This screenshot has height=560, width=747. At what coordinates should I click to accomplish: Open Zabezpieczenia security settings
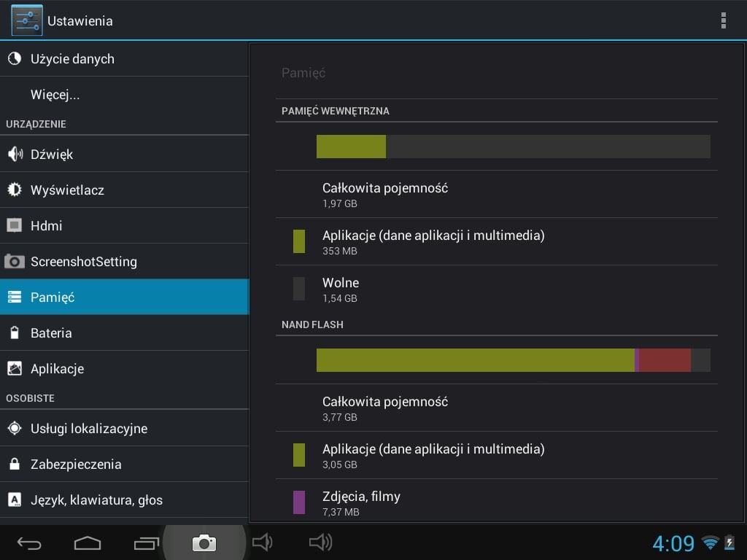pyautogui.click(x=124, y=464)
